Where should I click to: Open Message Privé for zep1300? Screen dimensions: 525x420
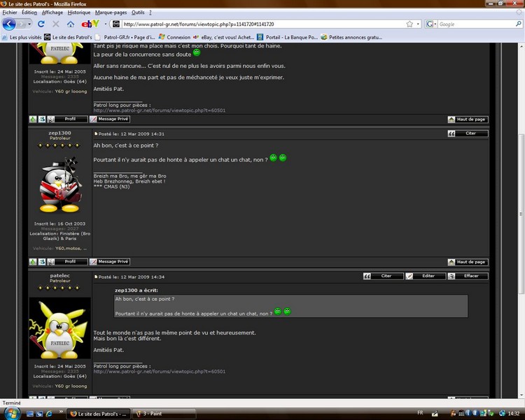[x=109, y=262]
